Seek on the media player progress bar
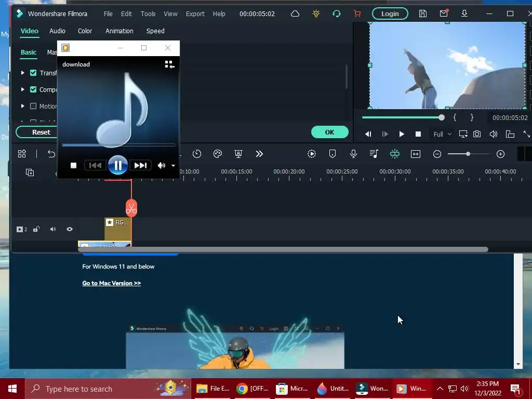The width and height of the screenshot is (532, 399). pyautogui.click(x=118, y=145)
